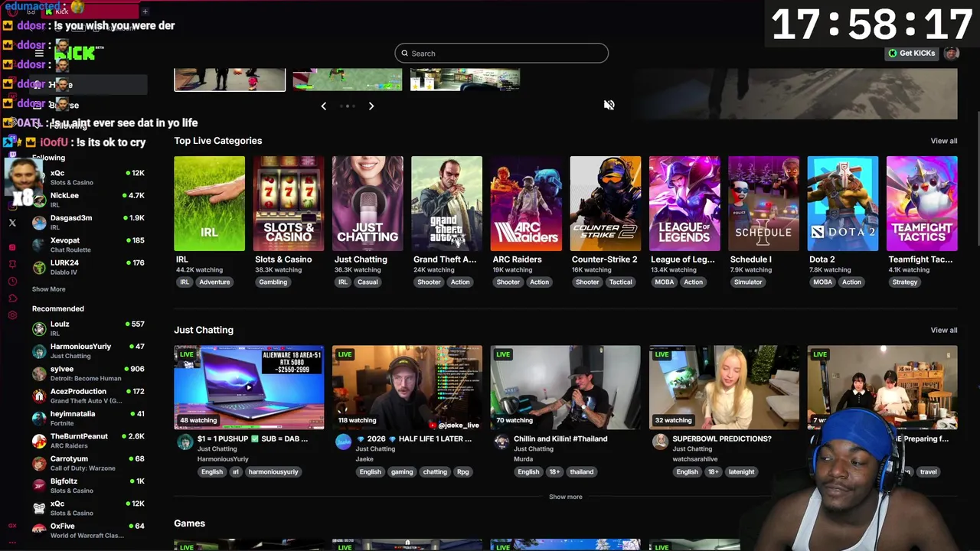
Task: Open the SUPERBOWL PREDICTIONS stream thumbnail
Action: pos(724,387)
